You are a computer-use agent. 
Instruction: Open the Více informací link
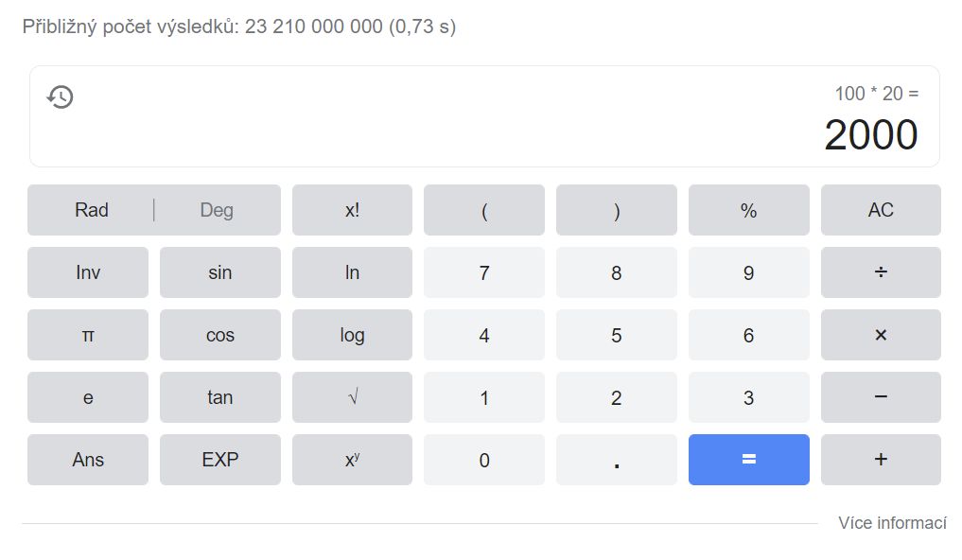(x=892, y=523)
